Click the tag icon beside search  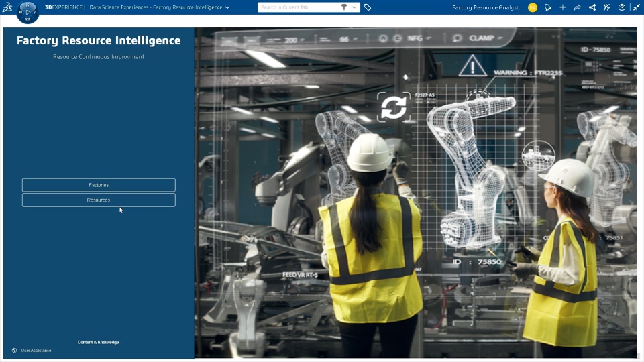pos(368,7)
